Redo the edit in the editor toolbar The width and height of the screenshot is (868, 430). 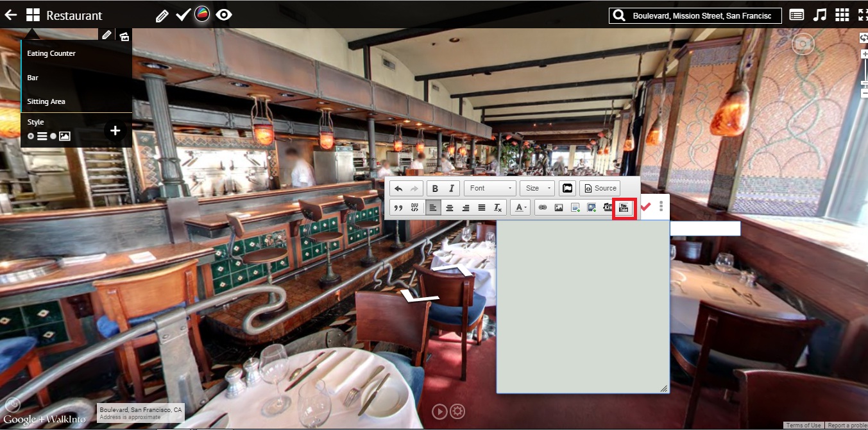click(414, 188)
